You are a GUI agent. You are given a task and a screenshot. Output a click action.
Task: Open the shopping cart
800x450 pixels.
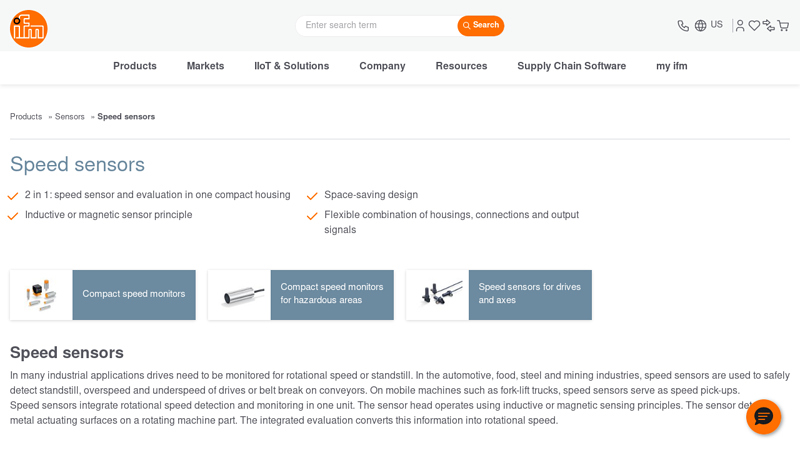tap(783, 26)
